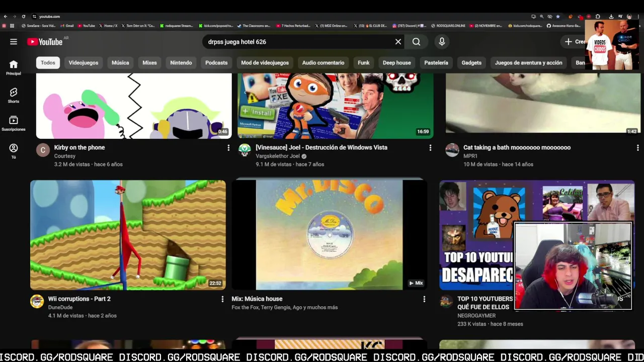Open the YouTube hamburger guide menu
Screen dimensions: 644x362
point(14,42)
